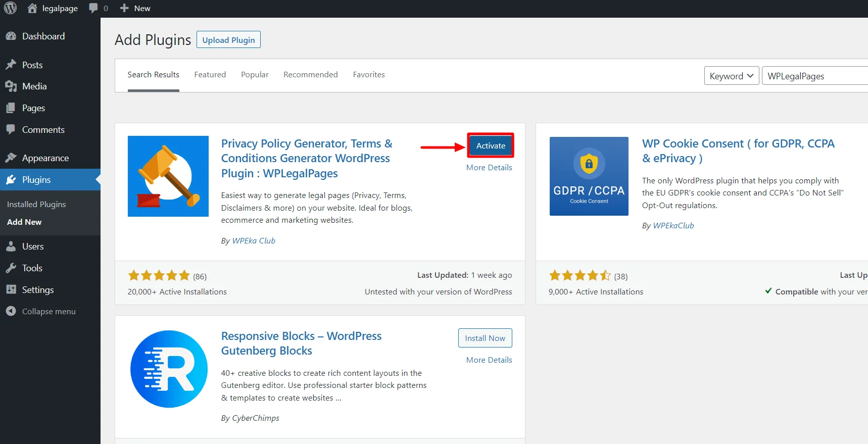Click the Users person icon
Screen dimensions: 868x444
[x=11, y=246]
